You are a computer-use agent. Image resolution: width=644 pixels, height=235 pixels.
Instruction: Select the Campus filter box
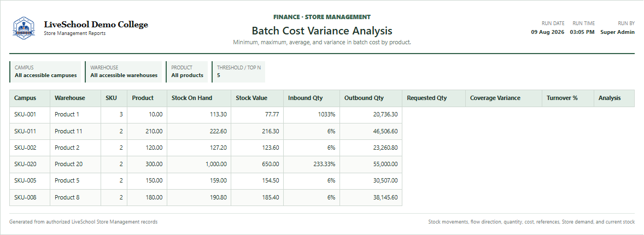pyautogui.click(x=45, y=72)
